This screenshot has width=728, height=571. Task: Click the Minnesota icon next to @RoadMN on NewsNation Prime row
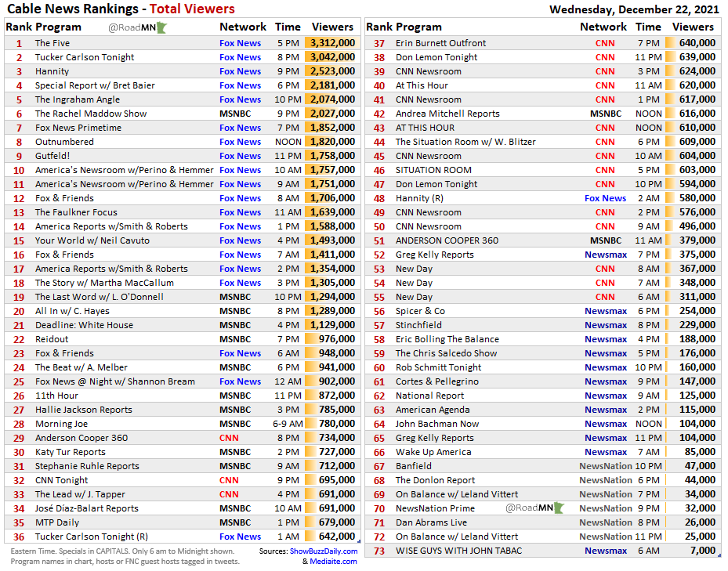pos(557,508)
